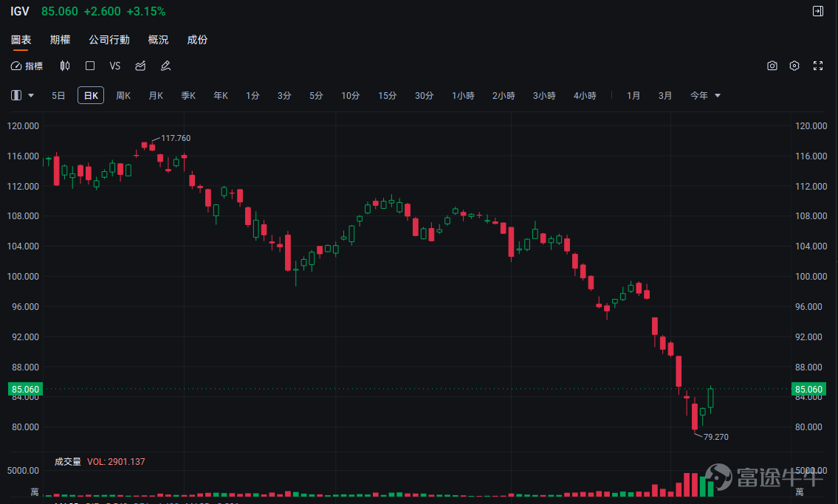This screenshot has width=838, height=504.
Task: Click the right 85.060 current price tag
Action: pos(808,389)
